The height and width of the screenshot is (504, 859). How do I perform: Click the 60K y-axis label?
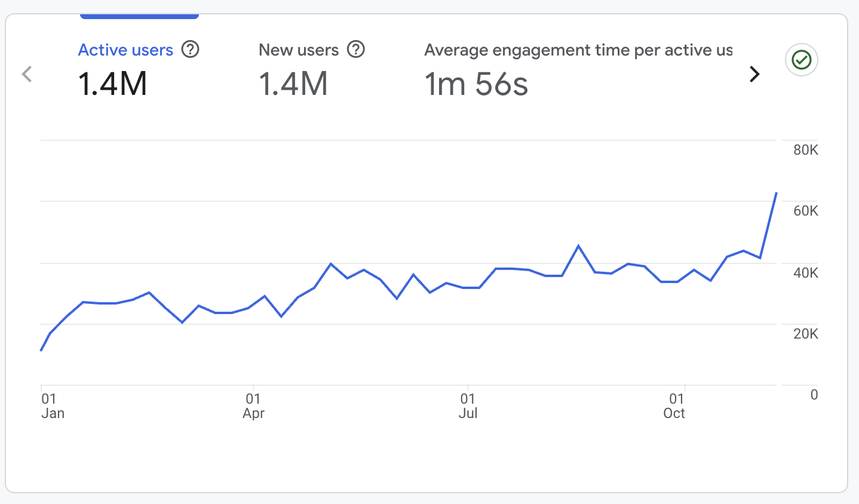(805, 211)
